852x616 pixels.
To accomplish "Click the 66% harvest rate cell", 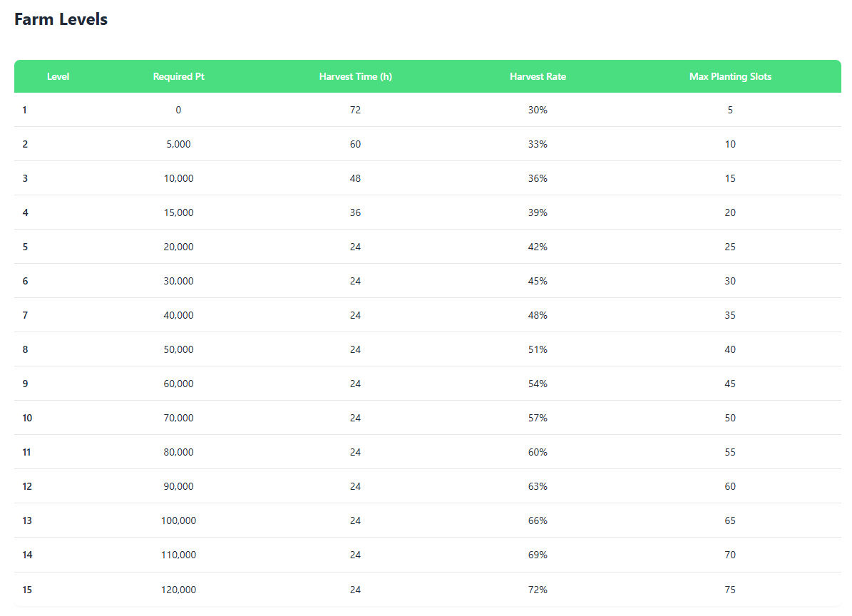I will (538, 520).
